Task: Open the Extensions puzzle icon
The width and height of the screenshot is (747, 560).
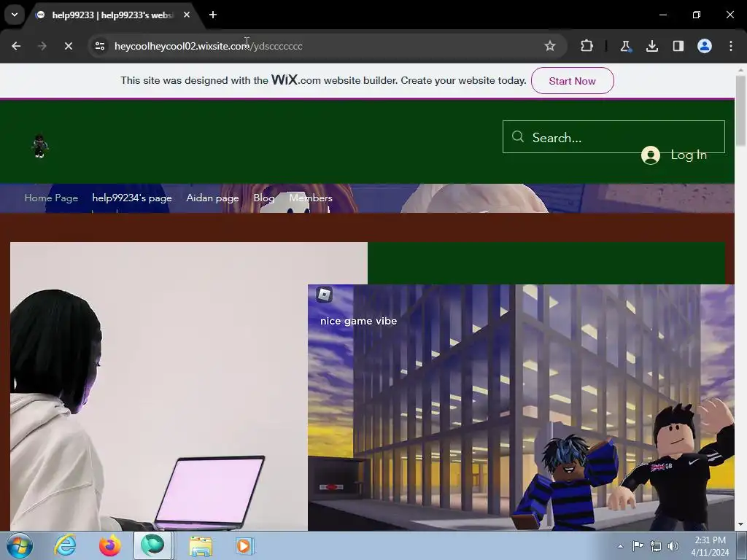Action: (x=587, y=46)
